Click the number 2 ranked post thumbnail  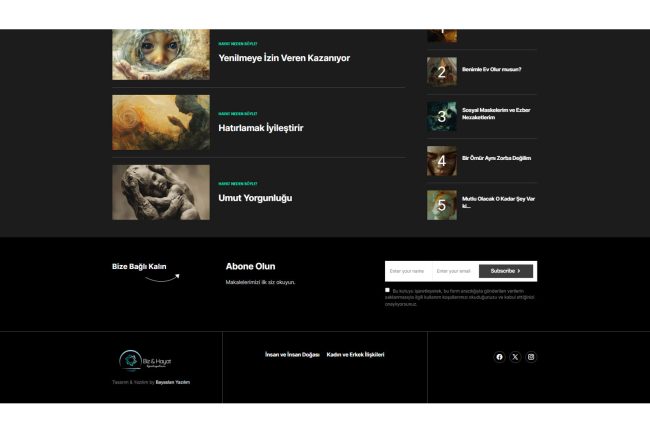pyautogui.click(x=442, y=71)
